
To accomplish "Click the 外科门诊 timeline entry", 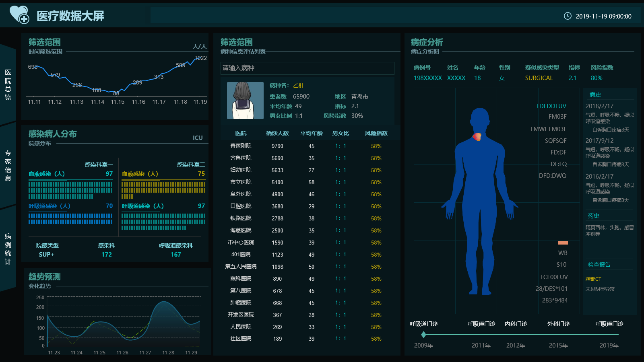I will click(558, 324).
